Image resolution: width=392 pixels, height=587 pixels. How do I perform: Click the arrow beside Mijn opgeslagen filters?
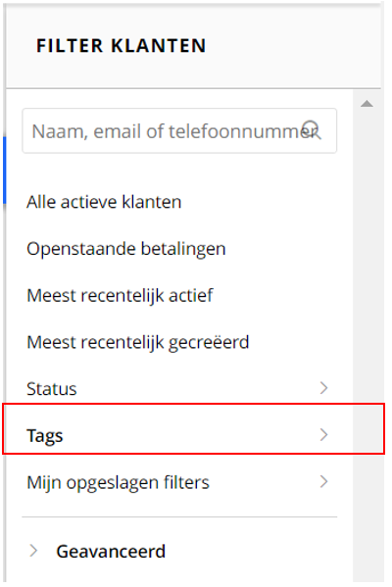click(324, 481)
